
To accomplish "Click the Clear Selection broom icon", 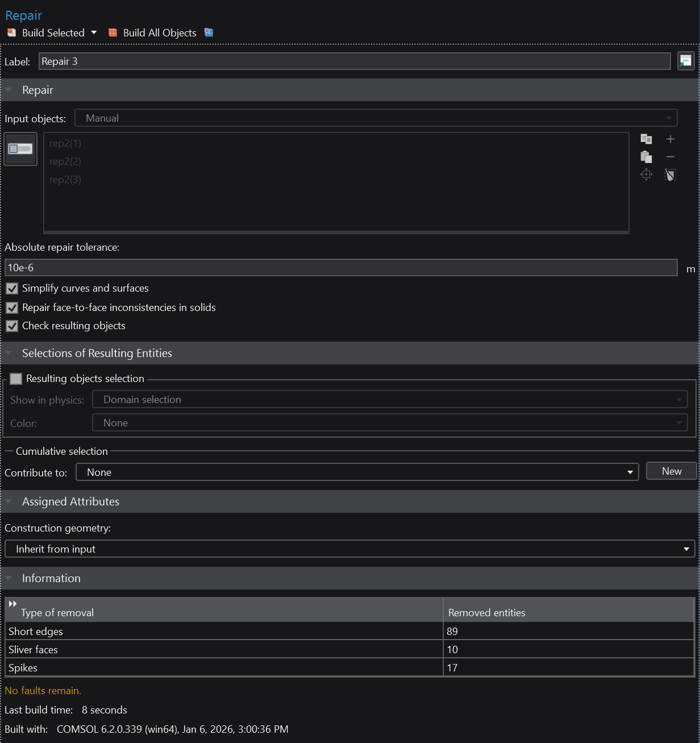I will coord(670,175).
